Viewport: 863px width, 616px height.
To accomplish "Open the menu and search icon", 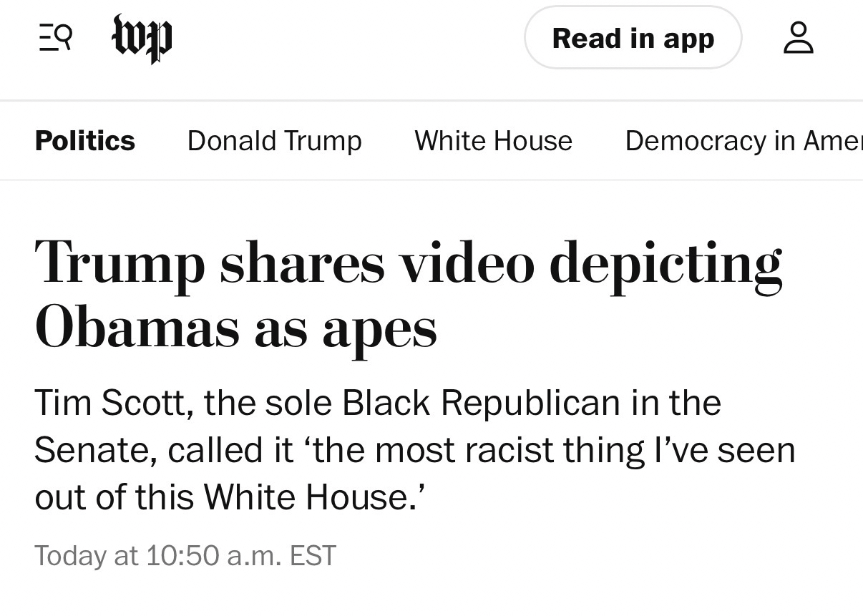I will click(54, 37).
